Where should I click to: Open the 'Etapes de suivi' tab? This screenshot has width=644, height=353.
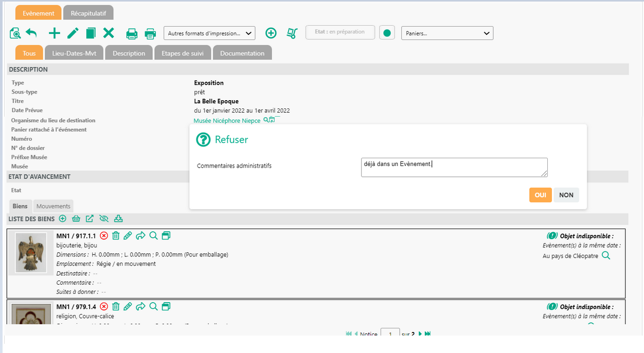click(x=183, y=53)
